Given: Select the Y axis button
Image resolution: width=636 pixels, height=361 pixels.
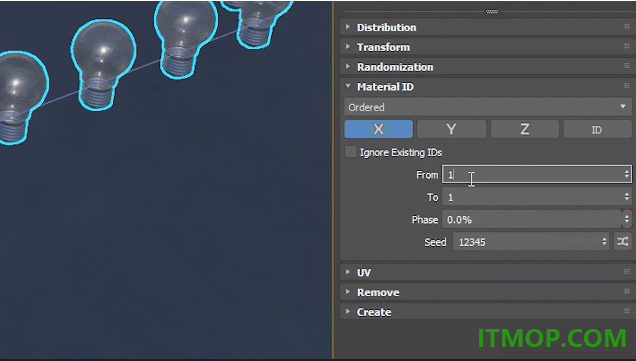Looking at the screenshot, I should click(x=451, y=129).
